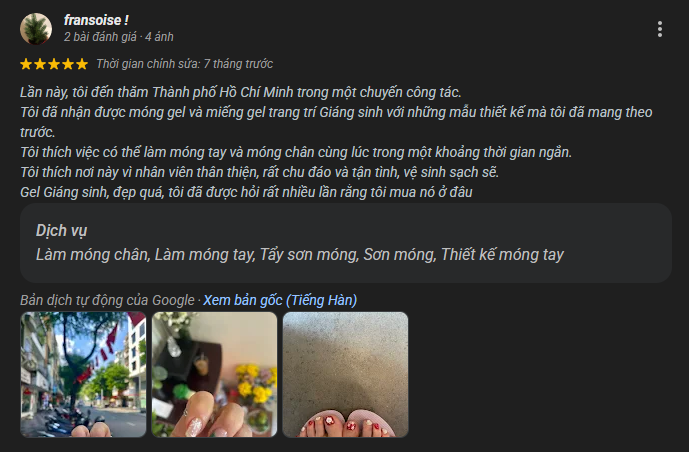Click Xem bản gốc (Tiếng Hàn) link
This screenshot has height=452, width=689.
coord(280,300)
